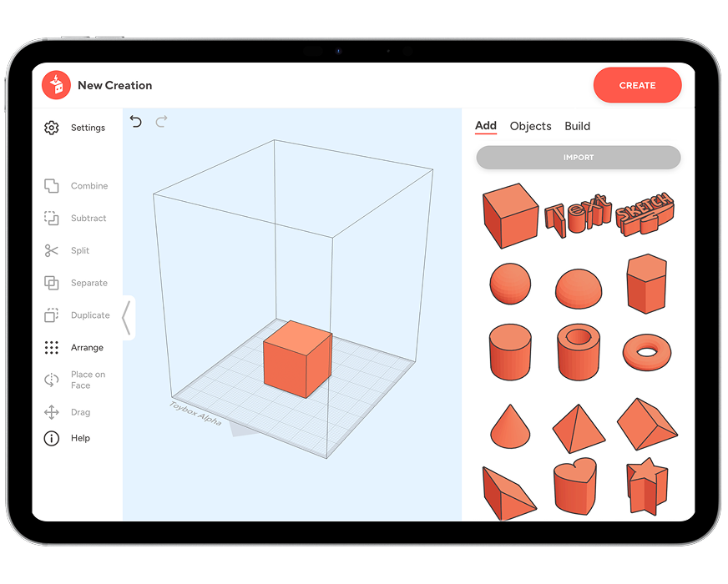The width and height of the screenshot is (728, 584).
Task: Open the Arrange dots icon
Action: click(52, 347)
